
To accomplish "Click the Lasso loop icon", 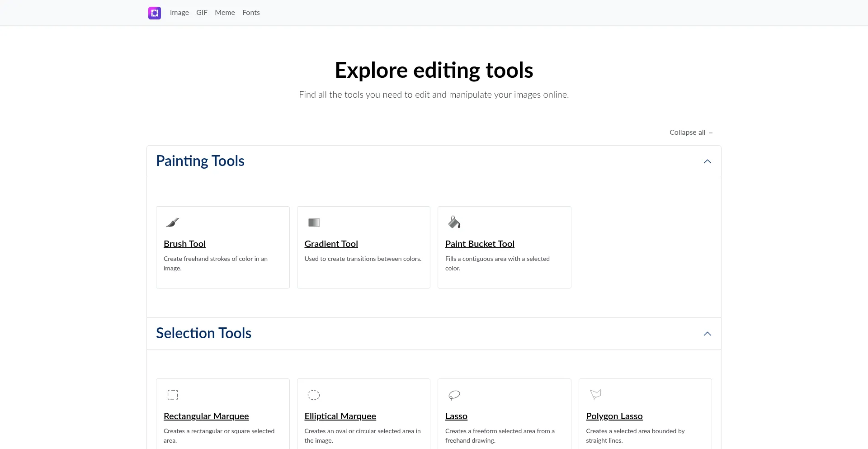I will [x=454, y=395].
